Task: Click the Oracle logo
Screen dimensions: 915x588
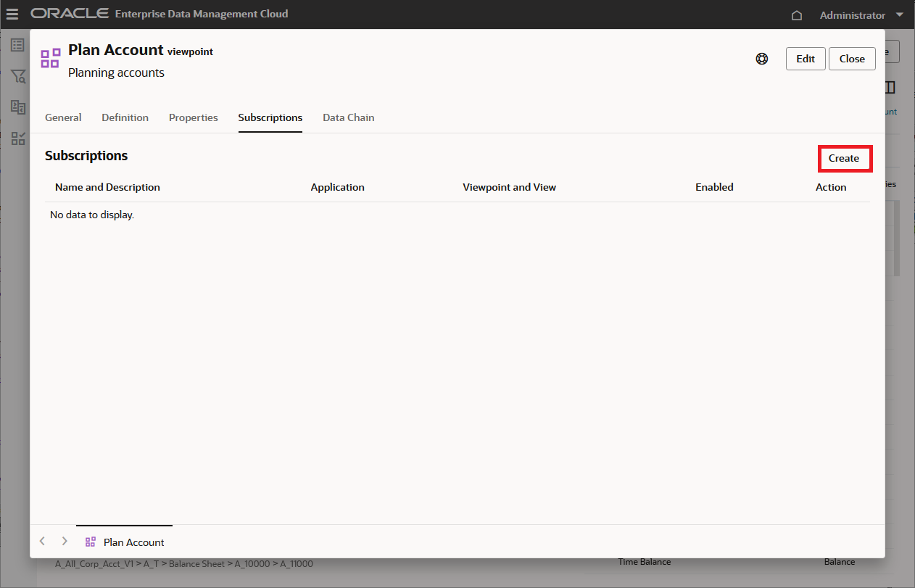Action: point(70,14)
